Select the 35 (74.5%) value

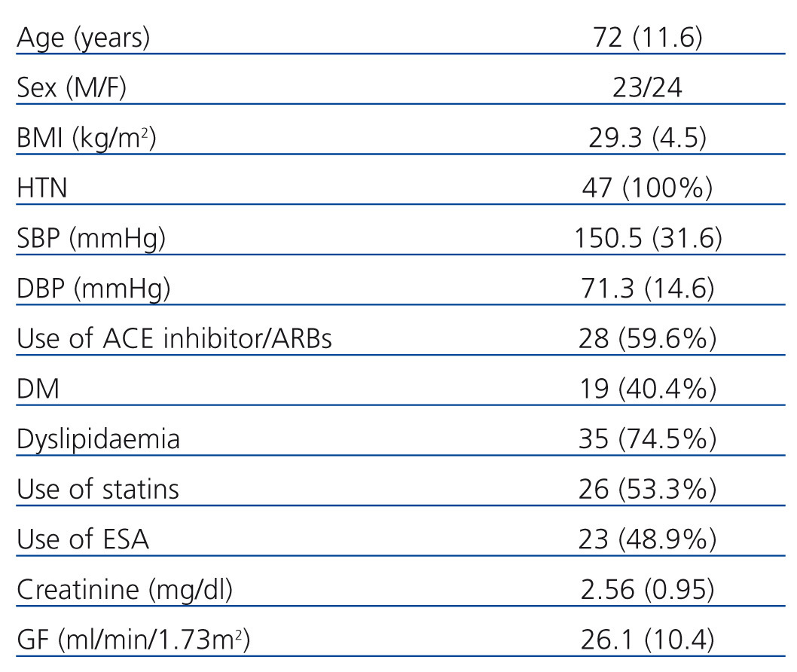click(x=648, y=438)
